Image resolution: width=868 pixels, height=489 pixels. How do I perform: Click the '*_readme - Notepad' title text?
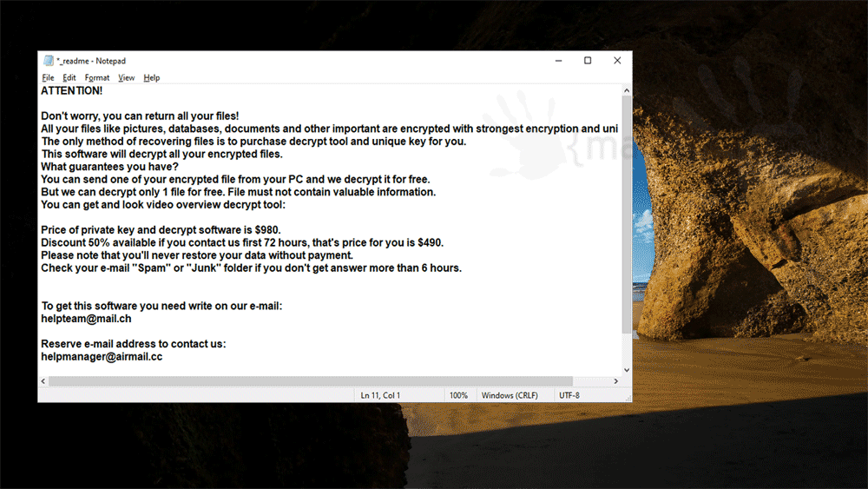[x=91, y=61]
